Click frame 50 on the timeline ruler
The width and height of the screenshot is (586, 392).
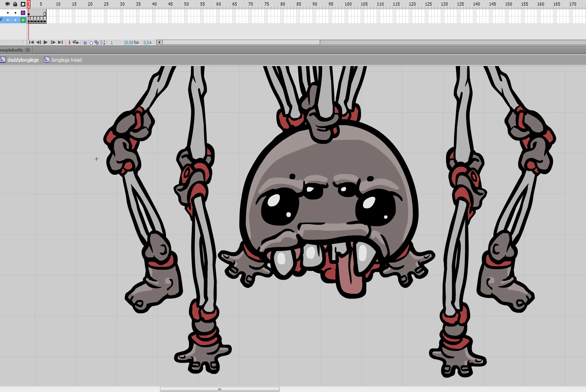click(x=187, y=4)
